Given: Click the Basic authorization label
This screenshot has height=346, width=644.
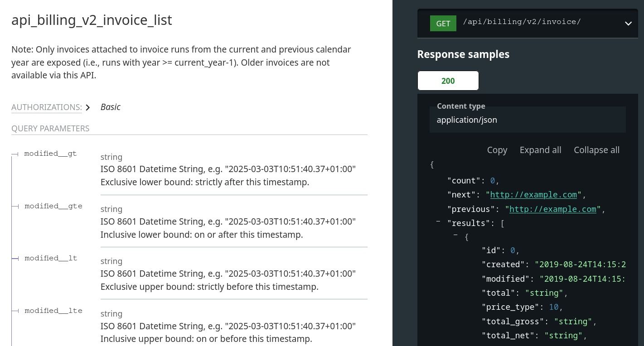Looking at the screenshot, I should [x=111, y=107].
